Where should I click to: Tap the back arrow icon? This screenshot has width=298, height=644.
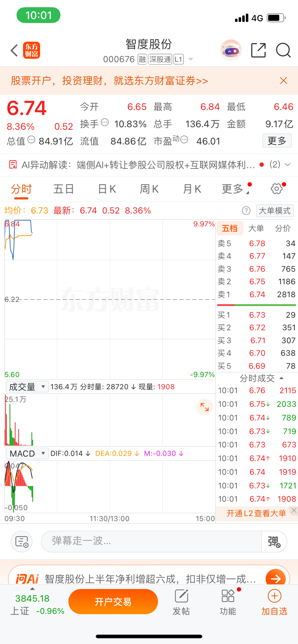click(14, 51)
